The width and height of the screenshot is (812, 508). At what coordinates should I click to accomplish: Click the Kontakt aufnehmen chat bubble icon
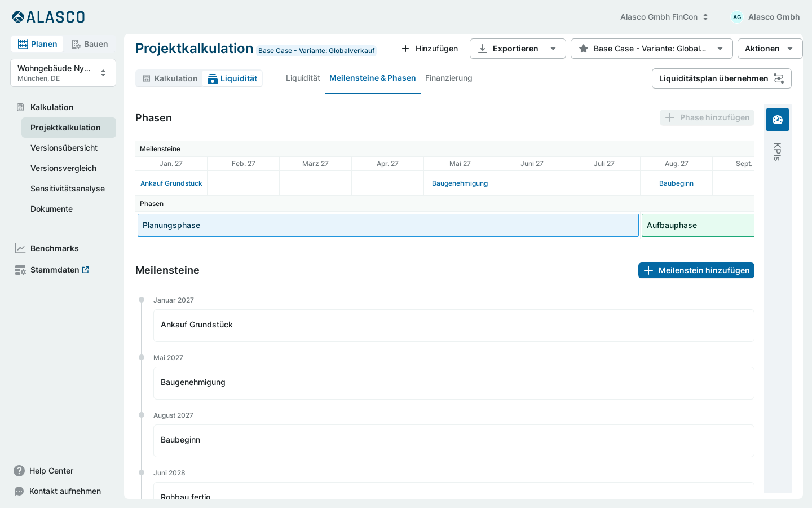pos(19,491)
